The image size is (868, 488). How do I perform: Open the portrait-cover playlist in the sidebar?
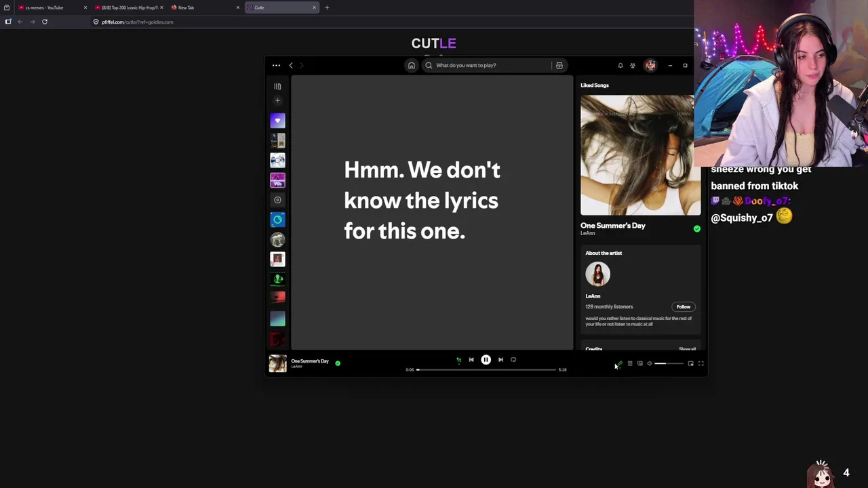coord(277,259)
